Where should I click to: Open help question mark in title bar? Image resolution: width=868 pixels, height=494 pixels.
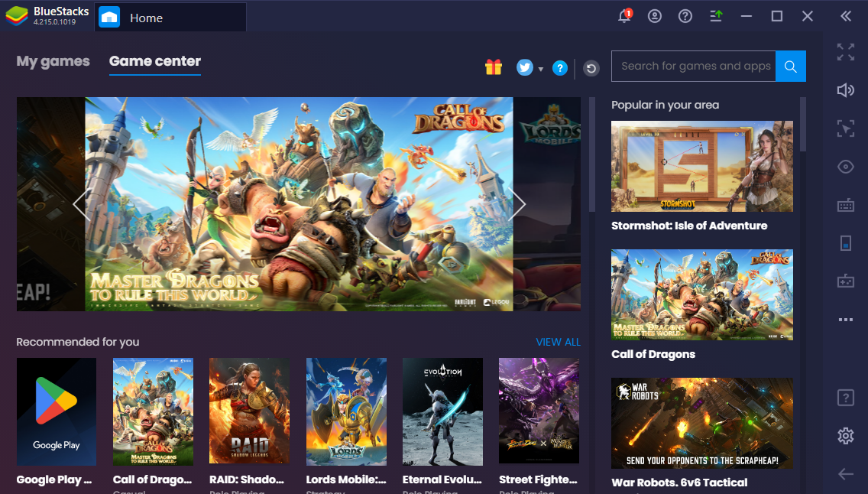(685, 16)
